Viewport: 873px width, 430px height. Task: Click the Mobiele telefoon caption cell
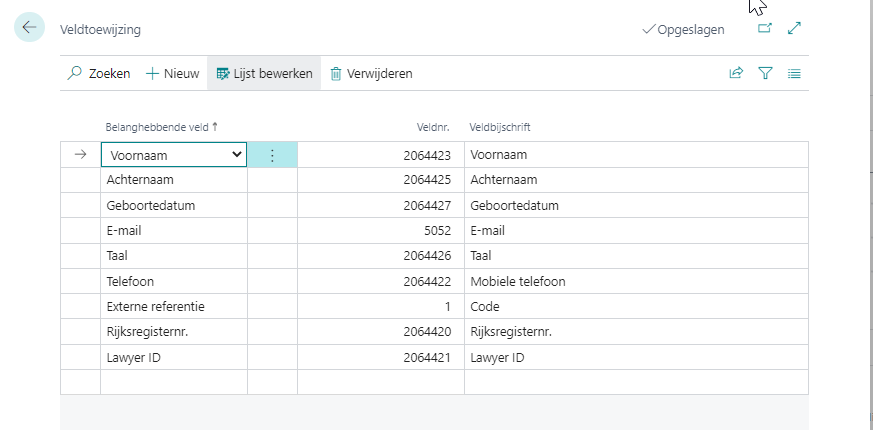tap(636, 281)
